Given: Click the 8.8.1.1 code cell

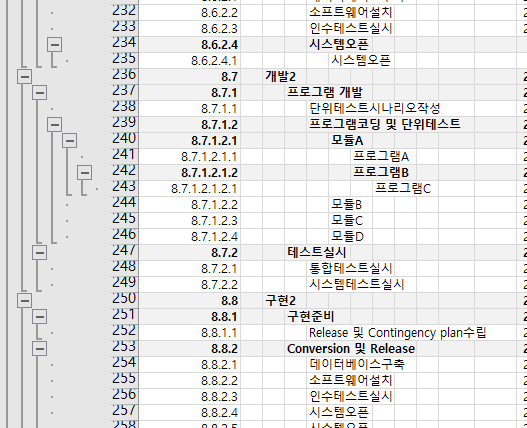Looking at the screenshot, I should click(190, 333).
